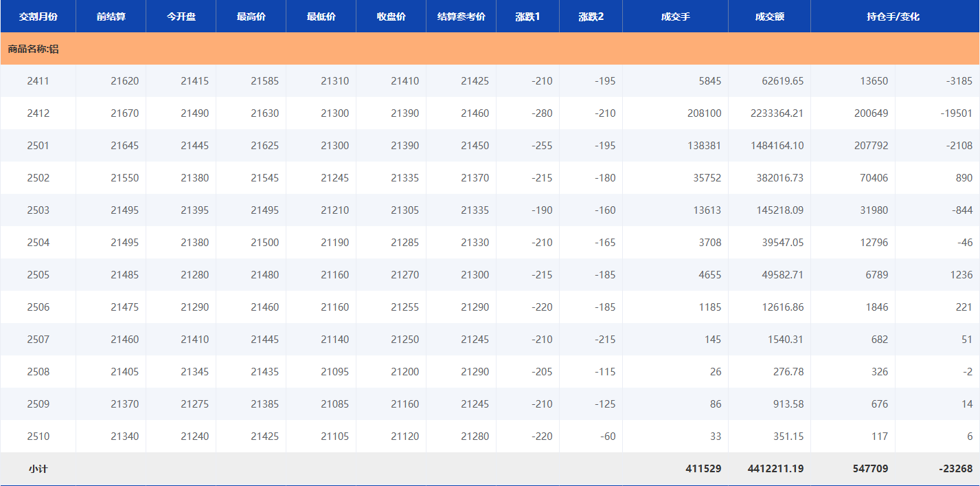Click contract month 2412 cell
Viewport: 980px width, 486px height.
(38, 113)
